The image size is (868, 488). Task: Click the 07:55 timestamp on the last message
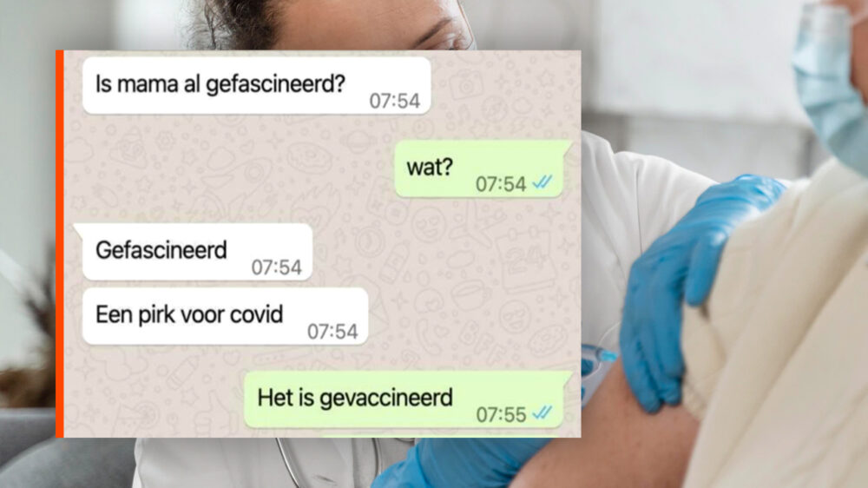[501, 414]
